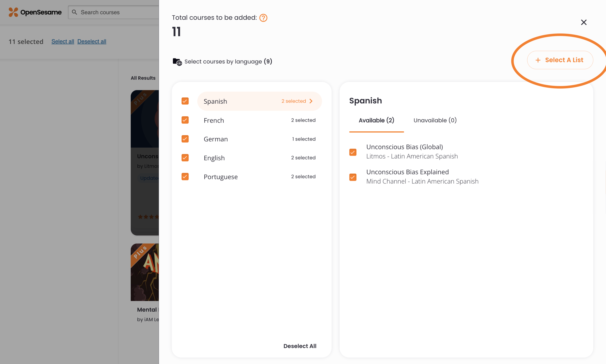Click the Select all link
606x364 pixels.
[x=63, y=41]
